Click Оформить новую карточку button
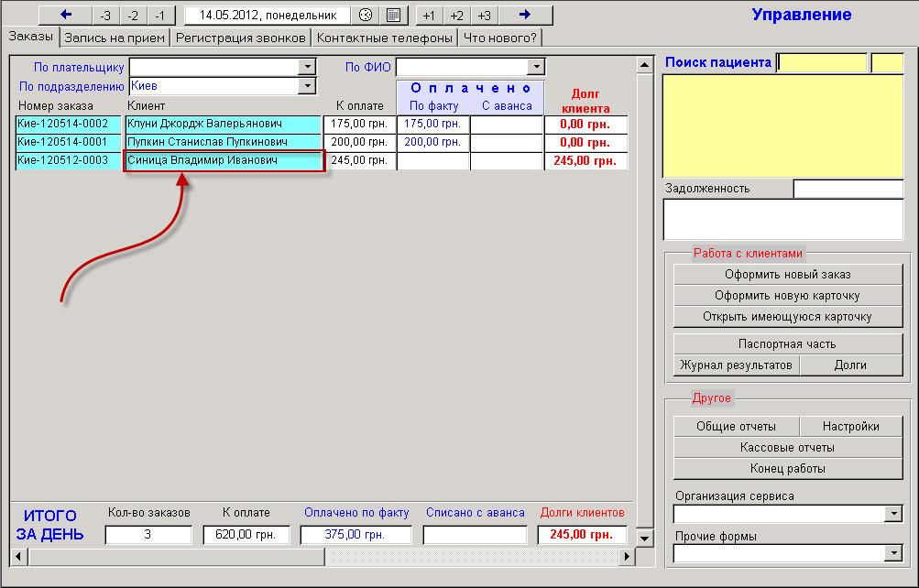The height and width of the screenshot is (588, 919). point(788,296)
